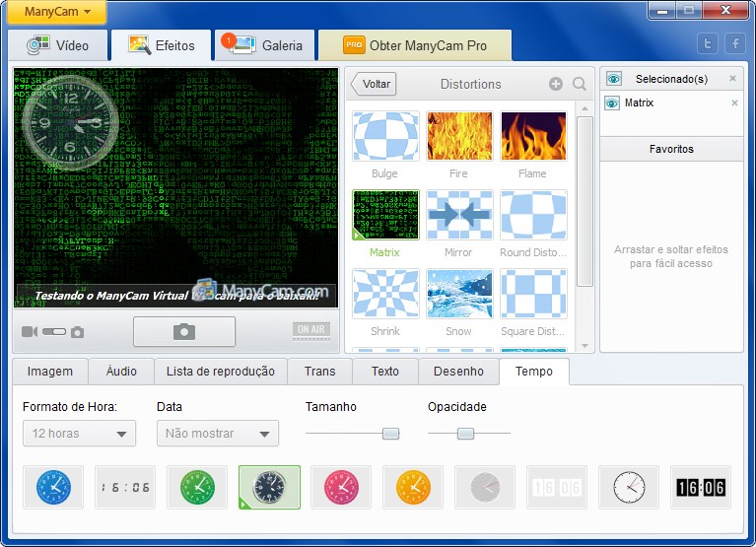Viewport: 756px width, 547px height.
Task: Open the Texto tab
Action: [x=384, y=372]
